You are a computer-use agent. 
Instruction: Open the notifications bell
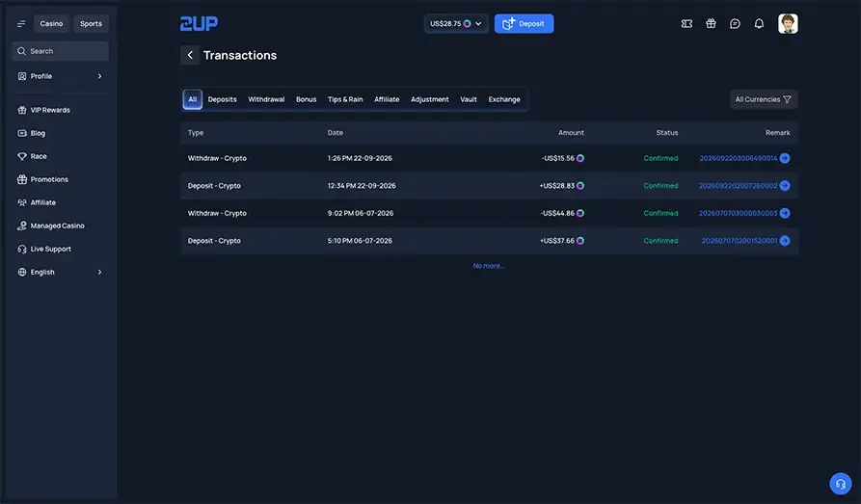click(759, 23)
